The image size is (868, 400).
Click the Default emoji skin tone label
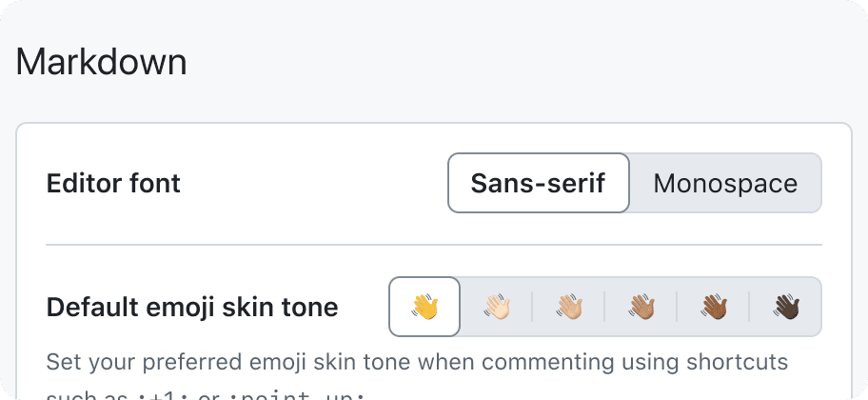click(x=192, y=307)
